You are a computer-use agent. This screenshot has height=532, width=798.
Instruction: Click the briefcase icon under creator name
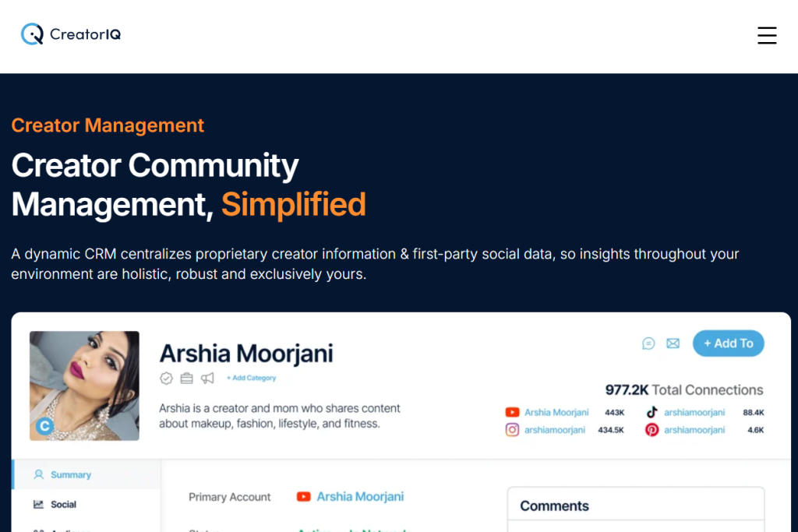[x=186, y=379]
